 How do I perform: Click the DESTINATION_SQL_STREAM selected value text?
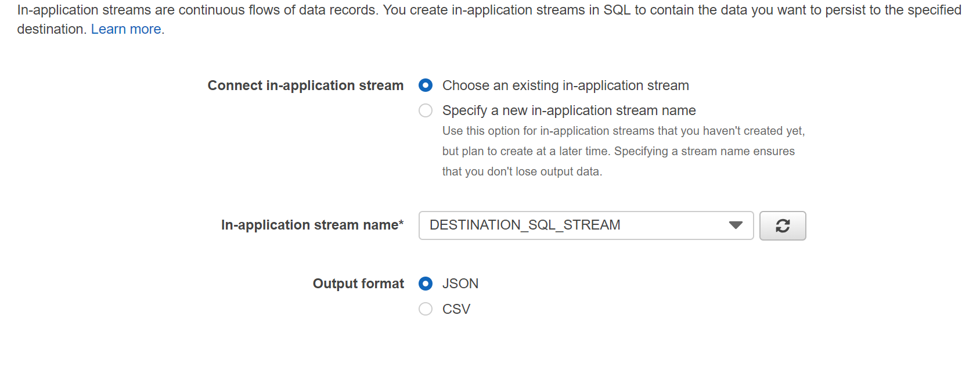click(525, 225)
